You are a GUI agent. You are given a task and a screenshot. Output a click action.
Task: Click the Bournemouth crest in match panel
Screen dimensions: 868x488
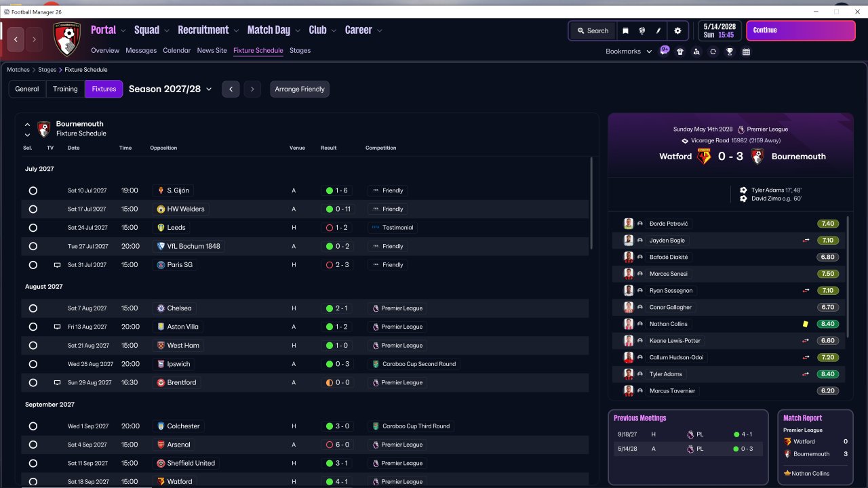tap(757, 156)
